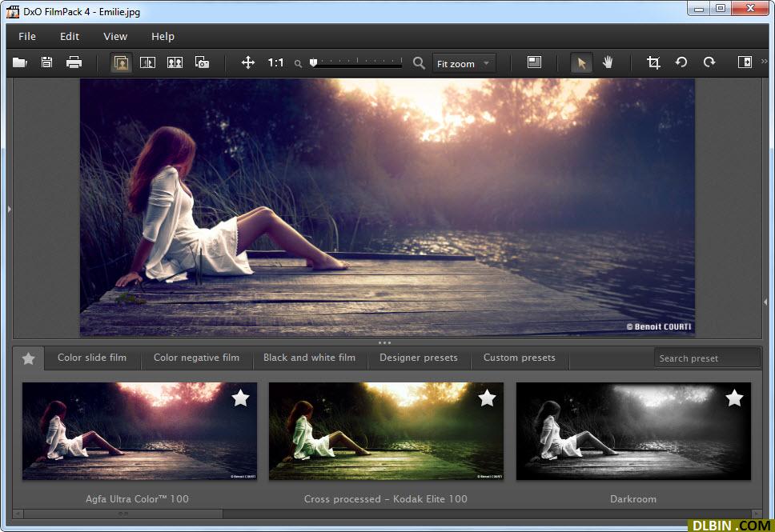The width and height of the screenshot is (775, 532).
Task: Open the Edit menu
Action: coord(70,36)
